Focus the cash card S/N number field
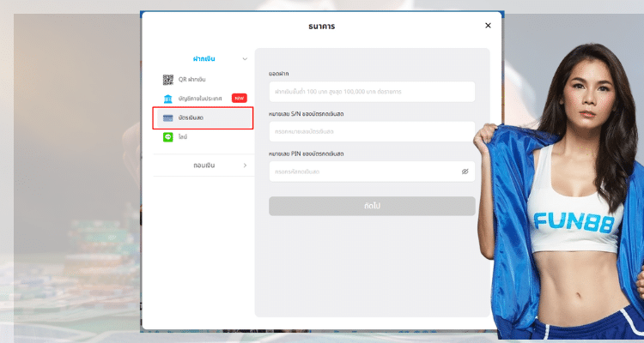 tap(371, 131)
